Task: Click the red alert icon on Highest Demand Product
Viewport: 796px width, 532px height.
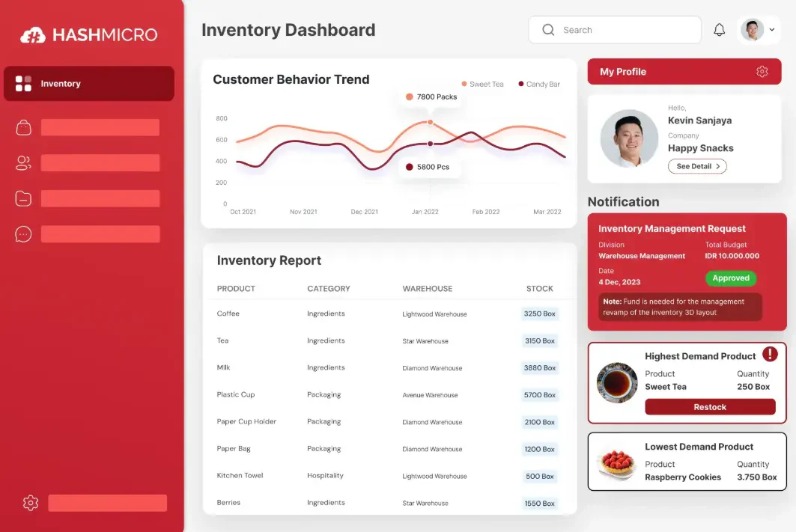Action: click(x=770, y=354)
